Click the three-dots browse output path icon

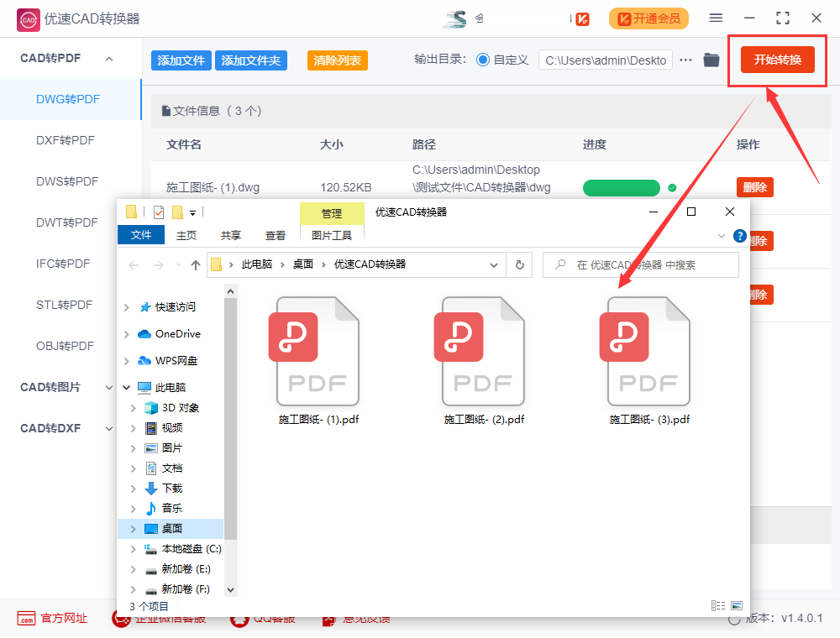[685, 60]
